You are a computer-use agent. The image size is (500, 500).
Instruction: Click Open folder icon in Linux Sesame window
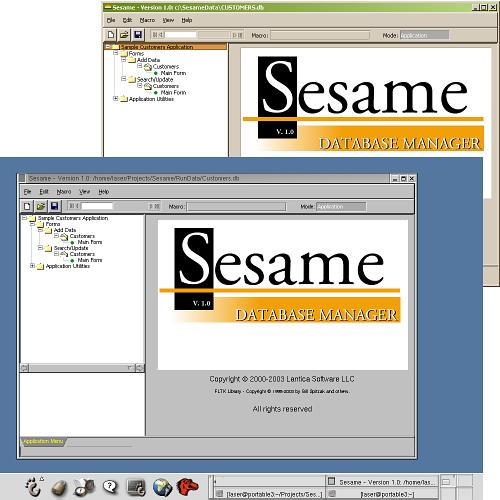click(41, 206)
